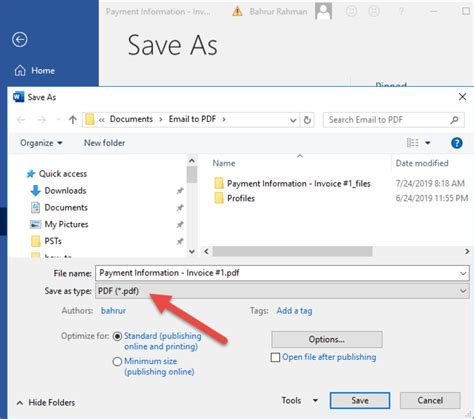The height and width of the screenshot is (419, 474).
Task: Open the Options... button
Action: pyautogui.click(x=327, y=339)
